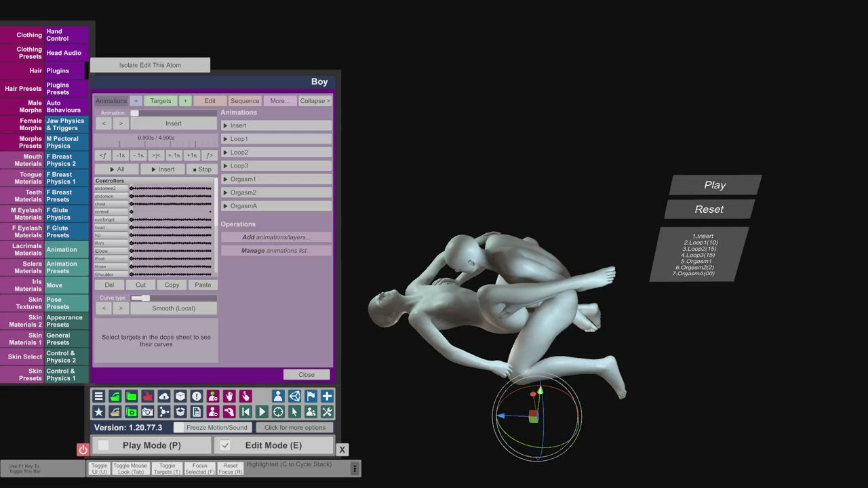Click the wrench and screwdriver tools icon
Viewport: 868px width, 488px height.
327,412
